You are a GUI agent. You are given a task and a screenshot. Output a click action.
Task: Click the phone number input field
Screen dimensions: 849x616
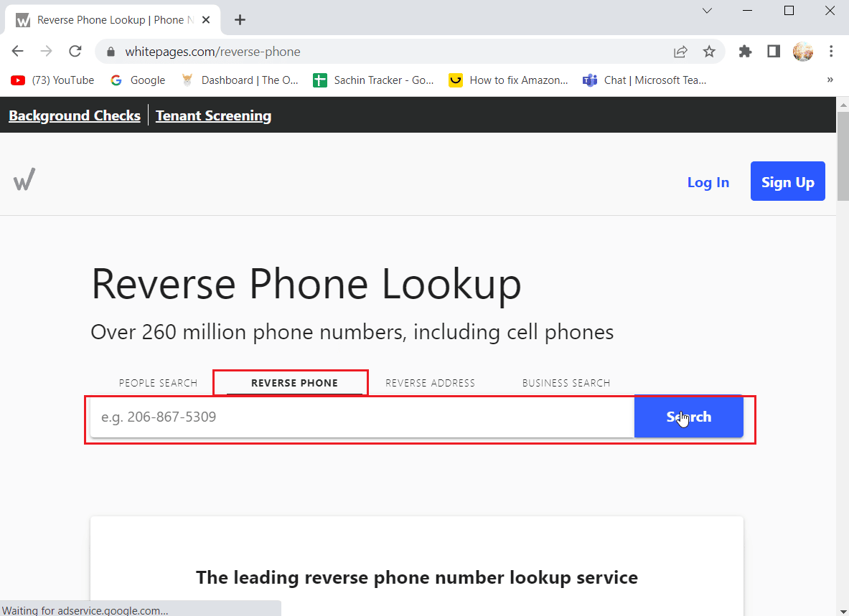362,417
